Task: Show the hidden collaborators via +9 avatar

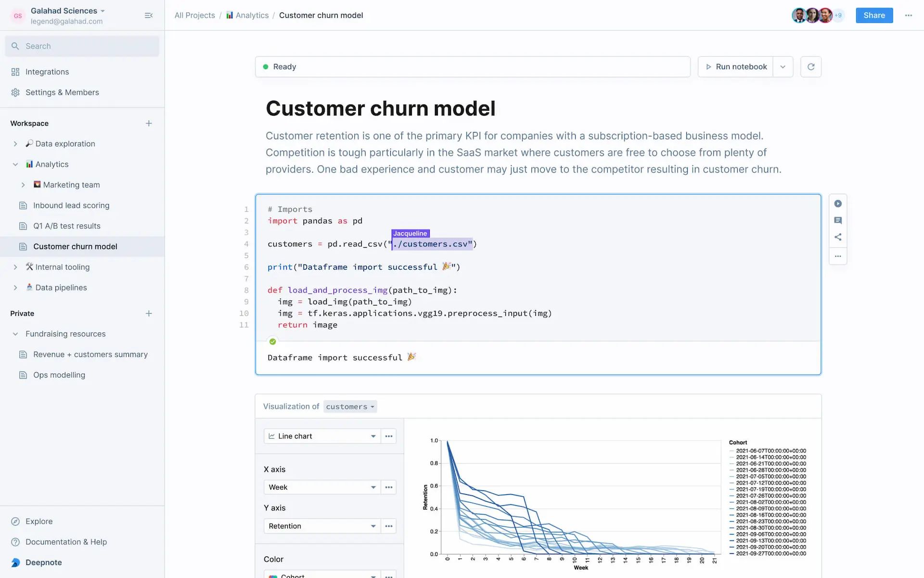Action: click(838, 15)
